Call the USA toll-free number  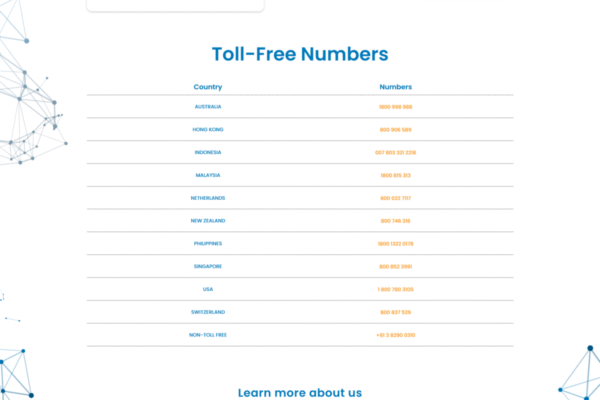[396, 290]
